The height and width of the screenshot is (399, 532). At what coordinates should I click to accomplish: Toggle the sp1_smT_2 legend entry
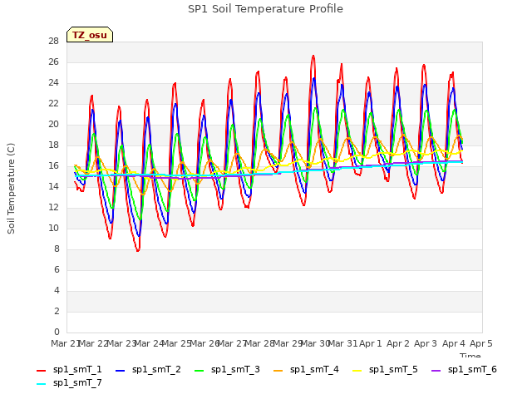click(148, 369)
